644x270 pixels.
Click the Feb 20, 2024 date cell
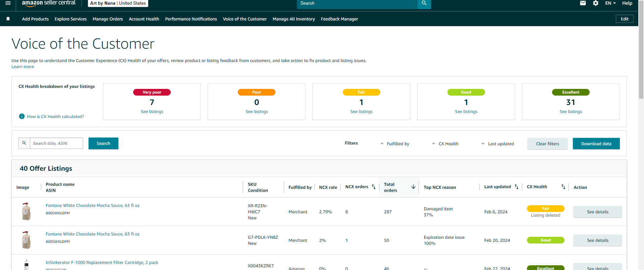[497, 240]
